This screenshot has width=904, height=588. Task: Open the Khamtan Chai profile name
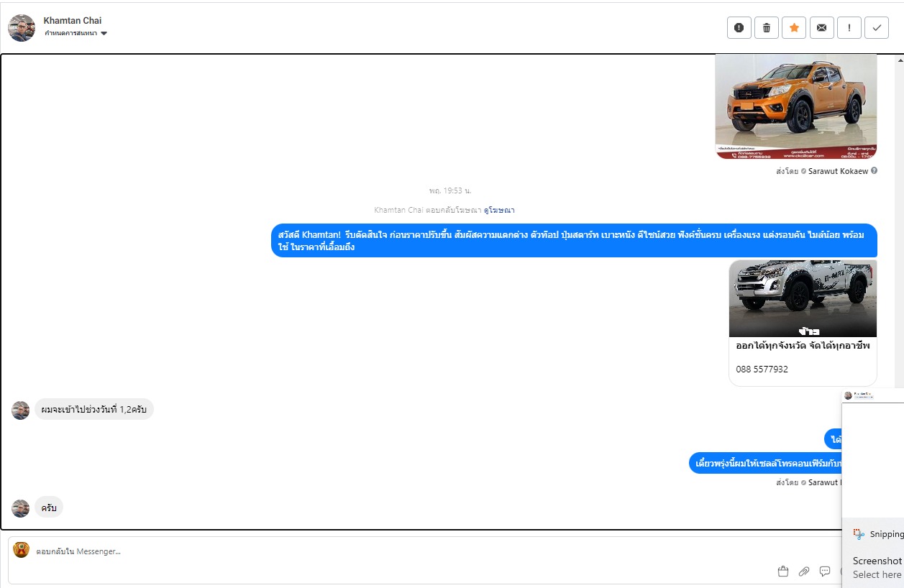pos(73,21)
